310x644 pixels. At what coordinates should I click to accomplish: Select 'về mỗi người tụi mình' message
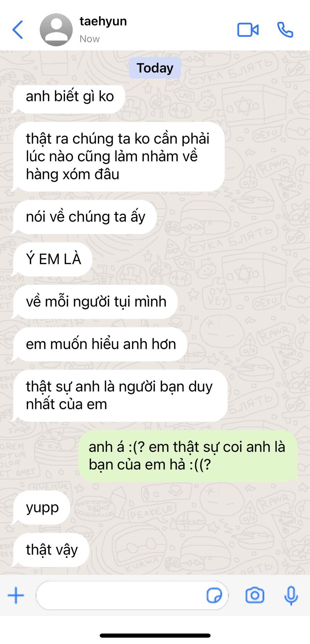(96, 302)
